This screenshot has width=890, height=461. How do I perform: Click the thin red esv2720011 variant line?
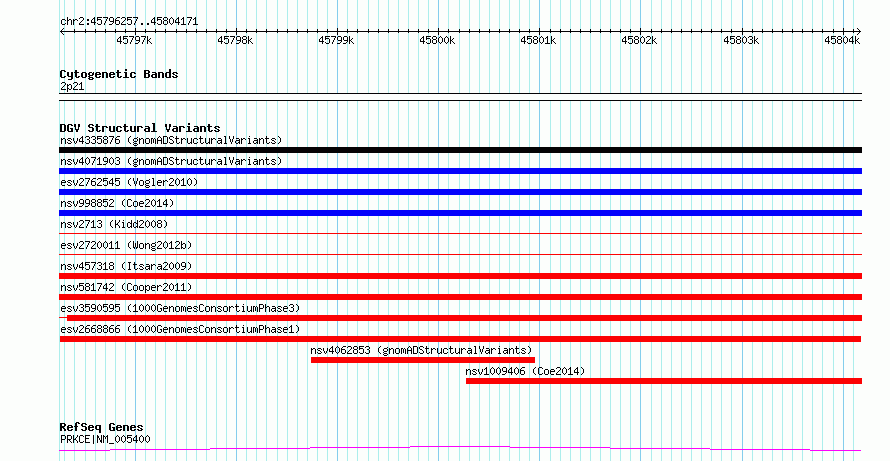460,254
